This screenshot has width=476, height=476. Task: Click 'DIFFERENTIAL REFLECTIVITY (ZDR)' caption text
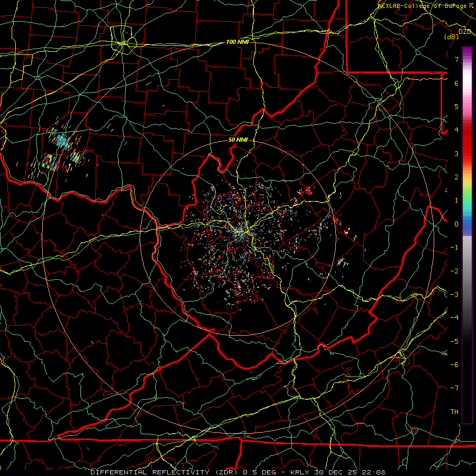pyautogui.click(x=165, y=472)
